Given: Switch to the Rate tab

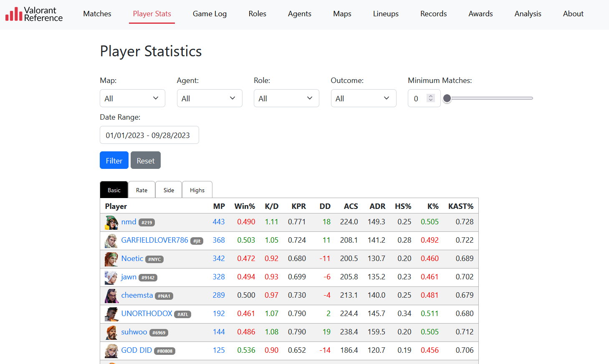Looking at the screenshot, I should 142,190.
